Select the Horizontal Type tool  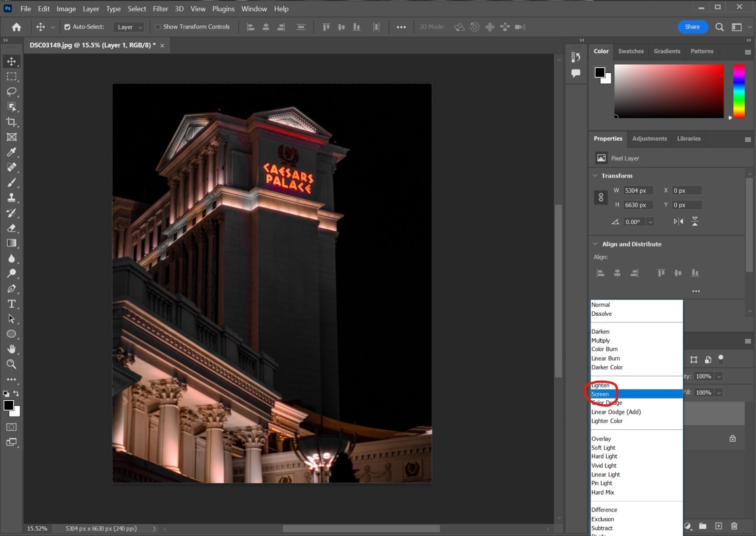[x=11, y=303]
